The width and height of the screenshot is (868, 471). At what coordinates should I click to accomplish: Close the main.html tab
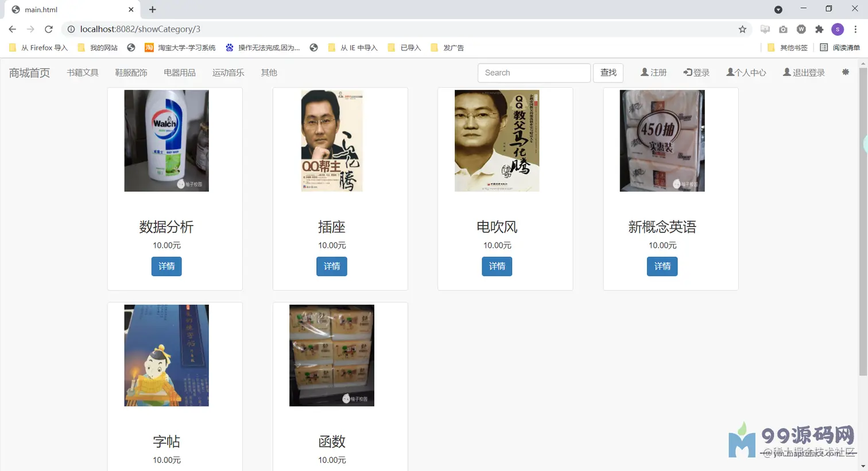pyautogui.click(x=131, y=10)
